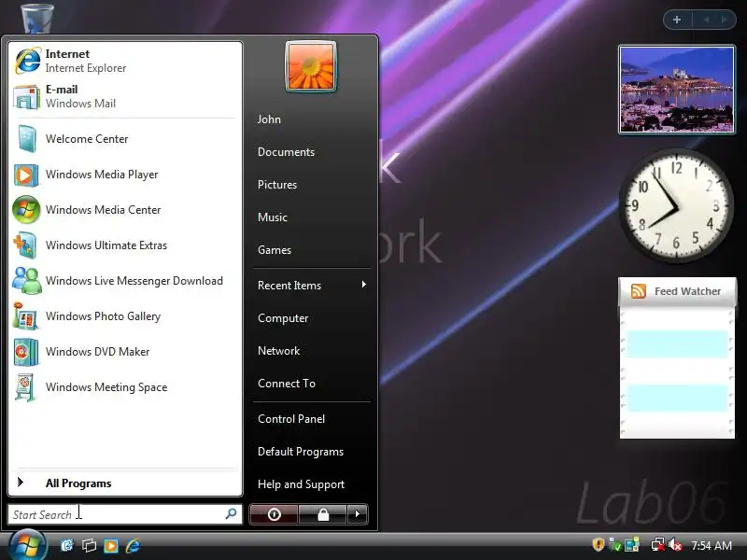This screenshot has width=747, height=560.
Task: Open Default Programs
Action: pos(301,452)
